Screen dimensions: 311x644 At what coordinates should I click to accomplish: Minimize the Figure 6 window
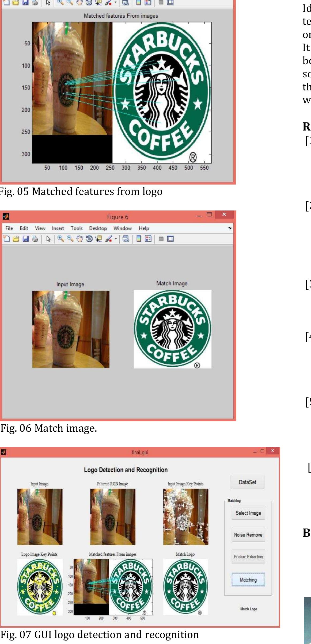[x=199, y=215]
